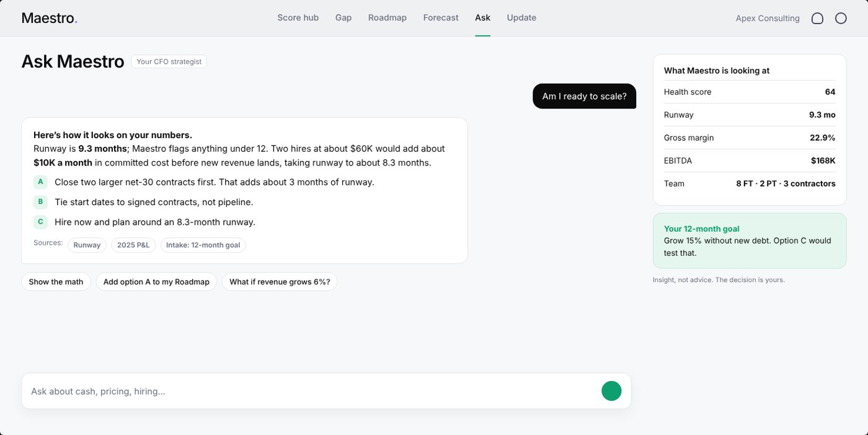Select option B badge
Viewport: 868px width, 435px height.
coord(40,202)
